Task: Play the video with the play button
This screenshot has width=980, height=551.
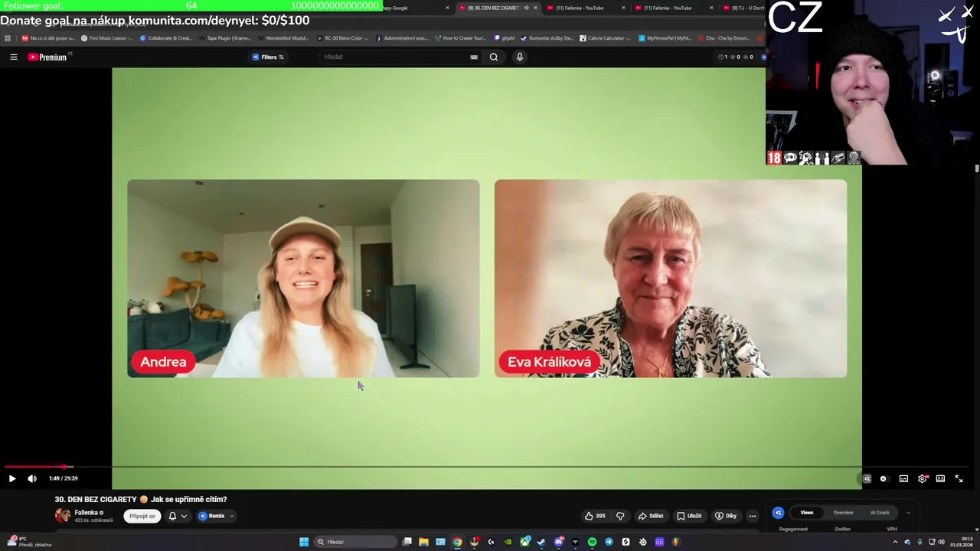Action: pyautogui.click(x=12, y=478)
